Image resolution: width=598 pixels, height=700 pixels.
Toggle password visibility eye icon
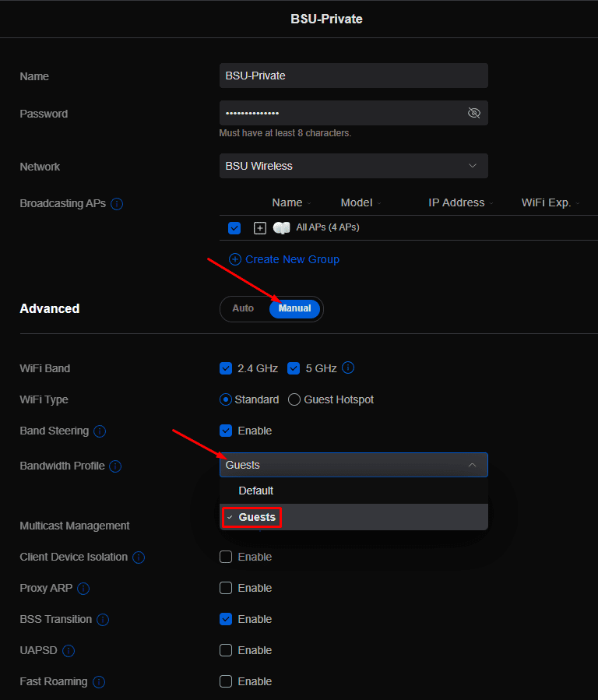[x=474, y=113]
